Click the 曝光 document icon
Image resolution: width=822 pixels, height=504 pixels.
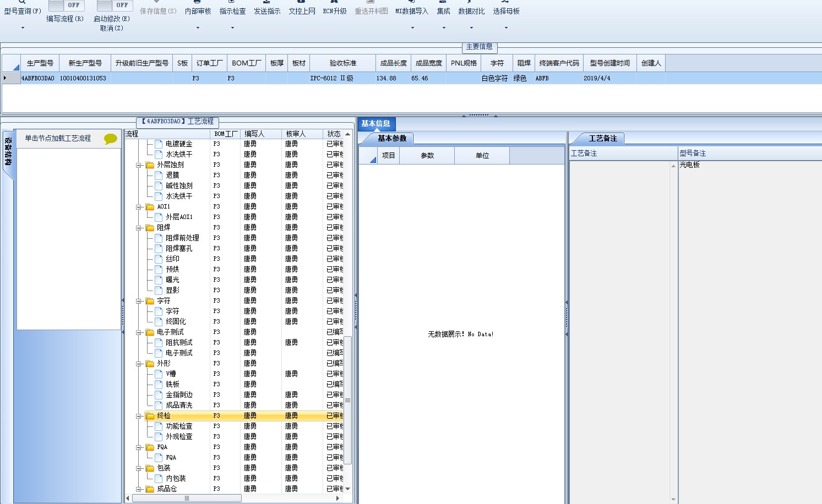159,280
